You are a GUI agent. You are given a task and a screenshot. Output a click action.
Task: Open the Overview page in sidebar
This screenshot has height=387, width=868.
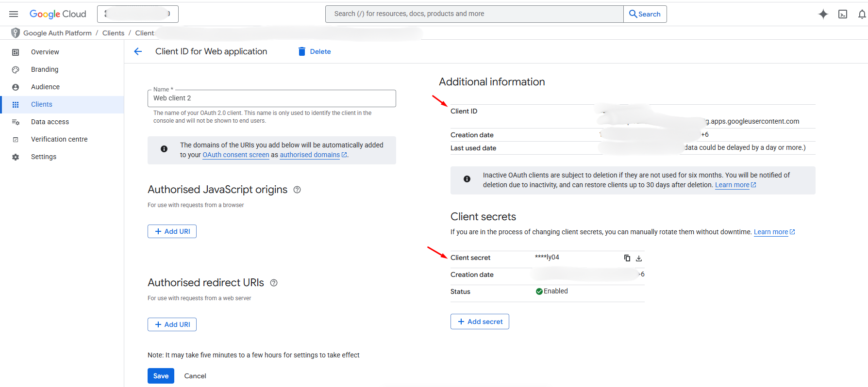tap(45, 52)
